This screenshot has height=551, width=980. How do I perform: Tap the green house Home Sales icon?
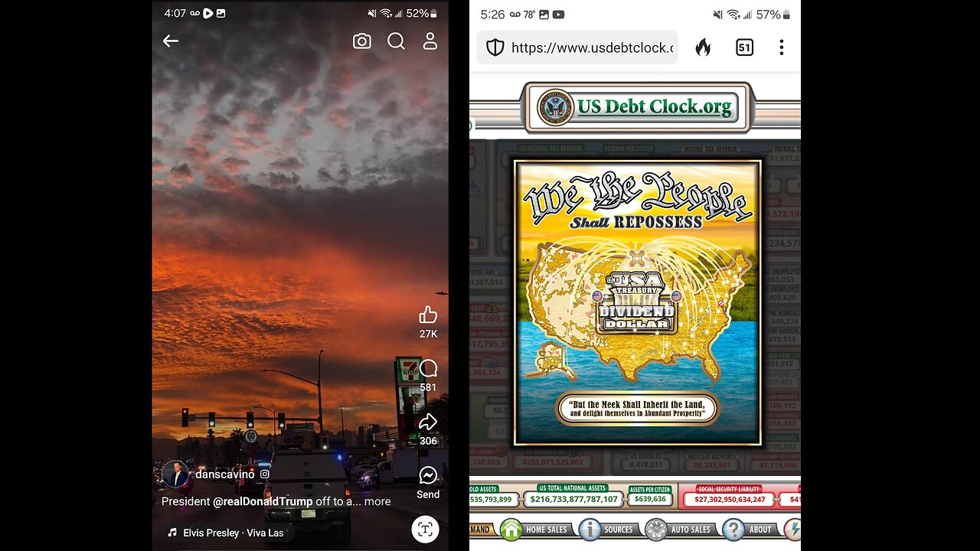(511, 530)
